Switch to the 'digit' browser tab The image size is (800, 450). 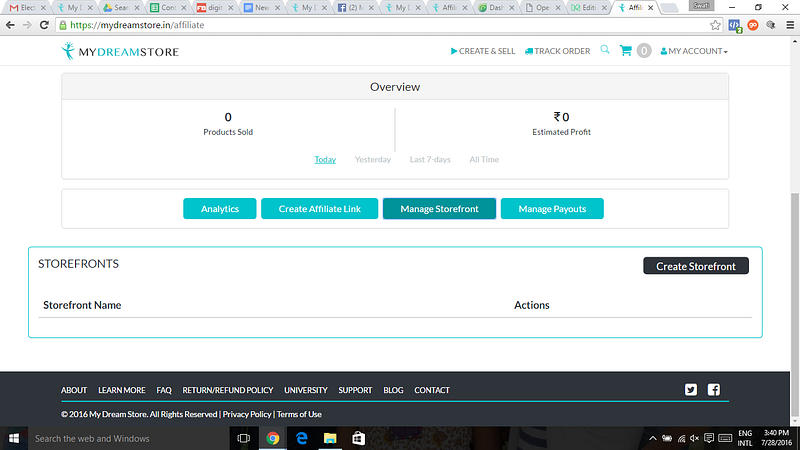tap(214, 8)
